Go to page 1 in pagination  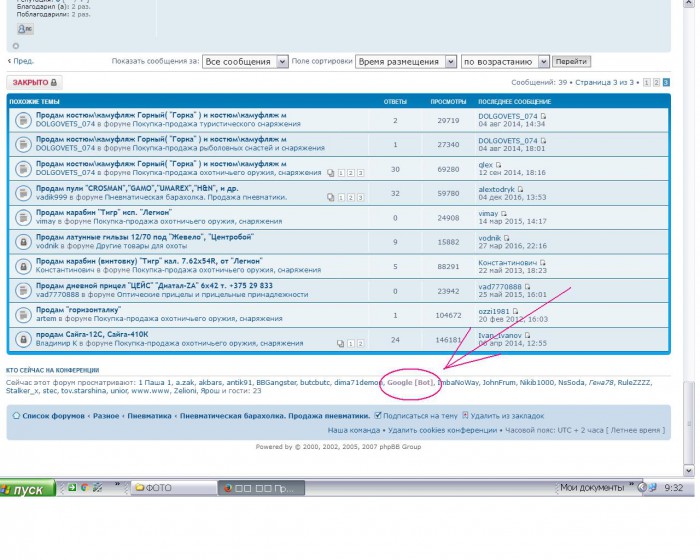(x=647, y=83)
